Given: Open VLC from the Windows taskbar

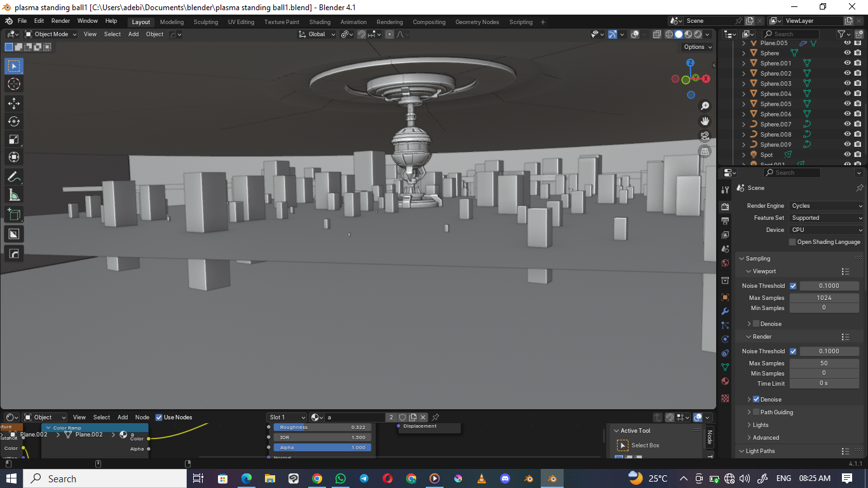Looking at the screenshot, I should pos(482,478).
